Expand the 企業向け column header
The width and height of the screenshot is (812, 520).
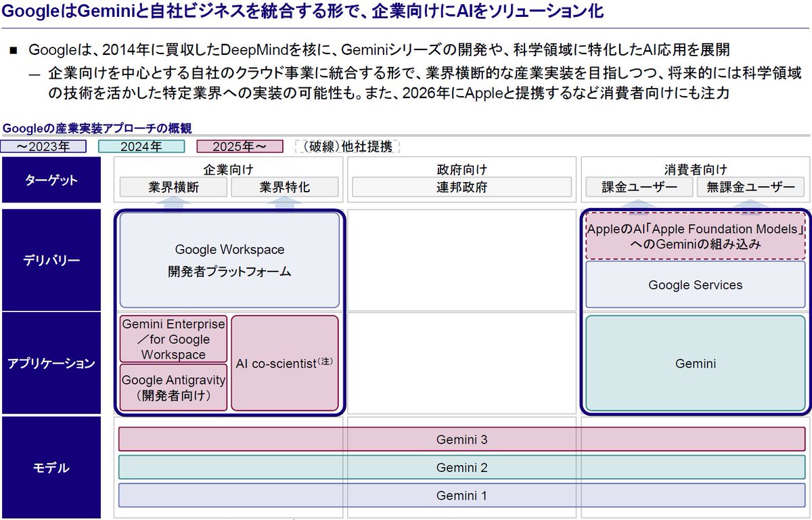228,169
